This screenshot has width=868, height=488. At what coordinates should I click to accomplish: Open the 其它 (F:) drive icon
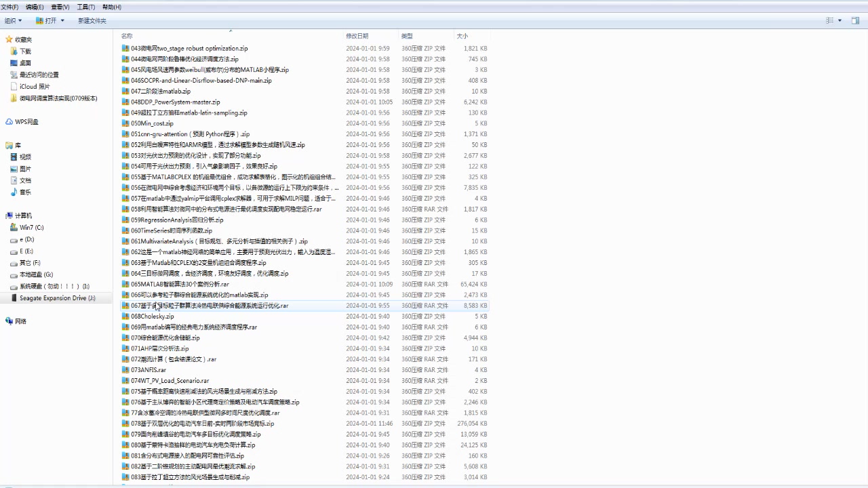(14, 262)
